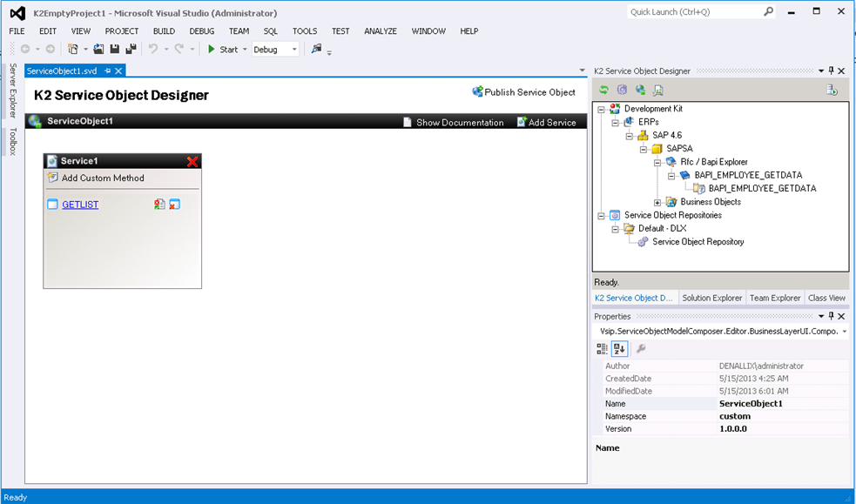Click the Navigate Backward icon

(25, 49)
